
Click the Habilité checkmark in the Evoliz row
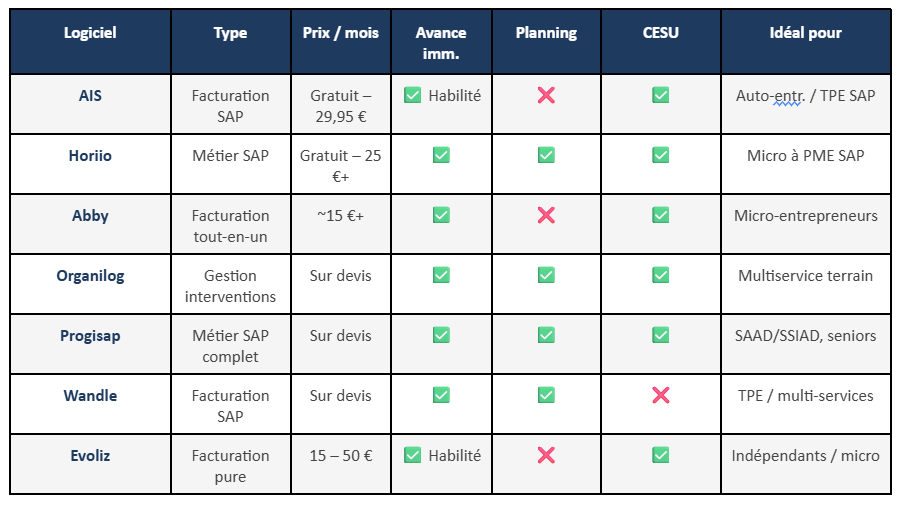pos(412,455)
